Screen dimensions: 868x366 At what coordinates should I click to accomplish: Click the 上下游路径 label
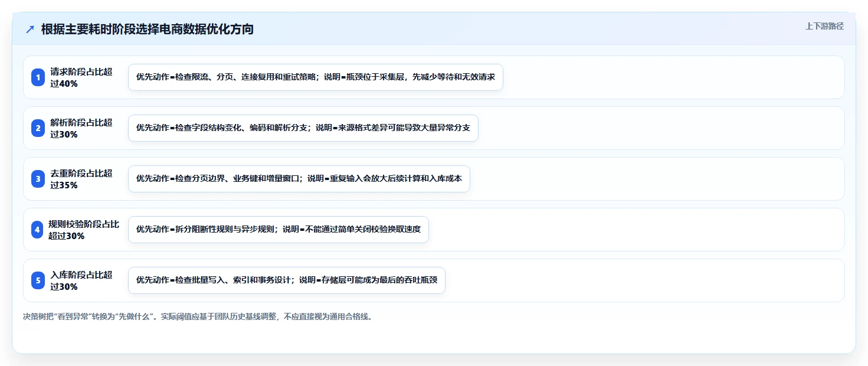coord(824,26)
